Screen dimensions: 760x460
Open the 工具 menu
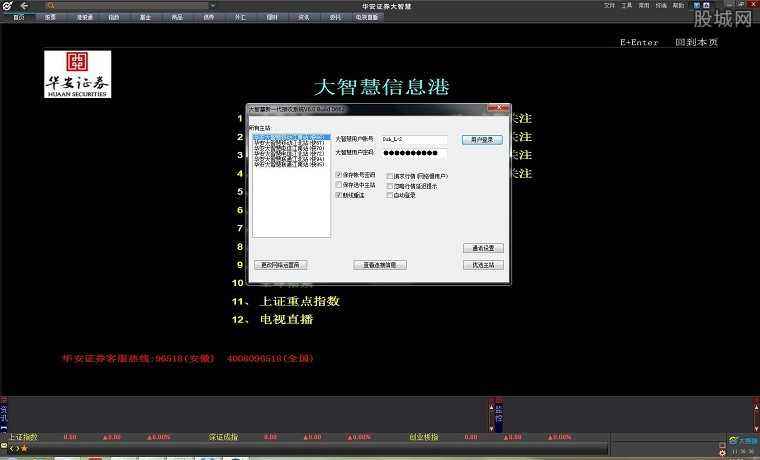pos(627,5)
